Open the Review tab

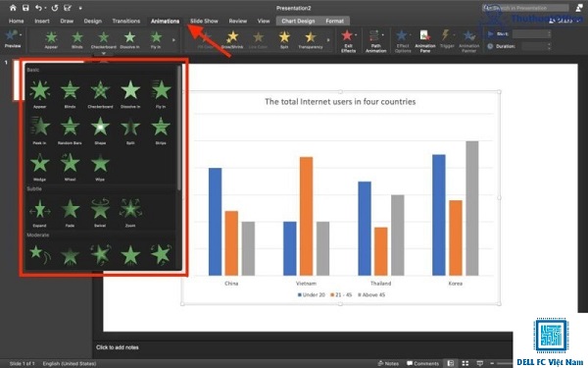(238, 21)
